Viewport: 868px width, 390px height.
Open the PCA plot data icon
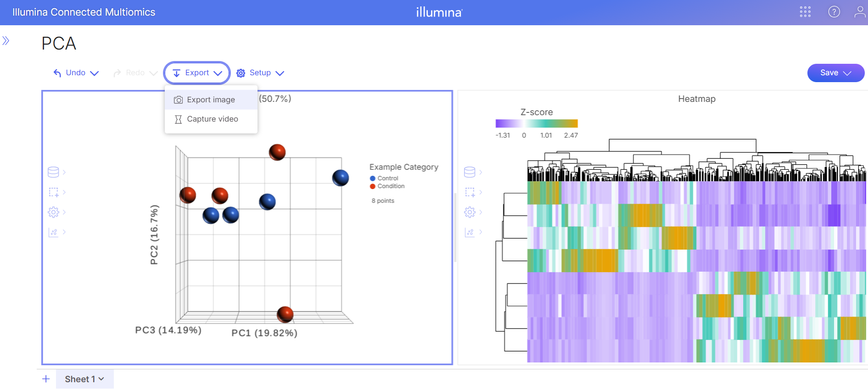(54, 172)
